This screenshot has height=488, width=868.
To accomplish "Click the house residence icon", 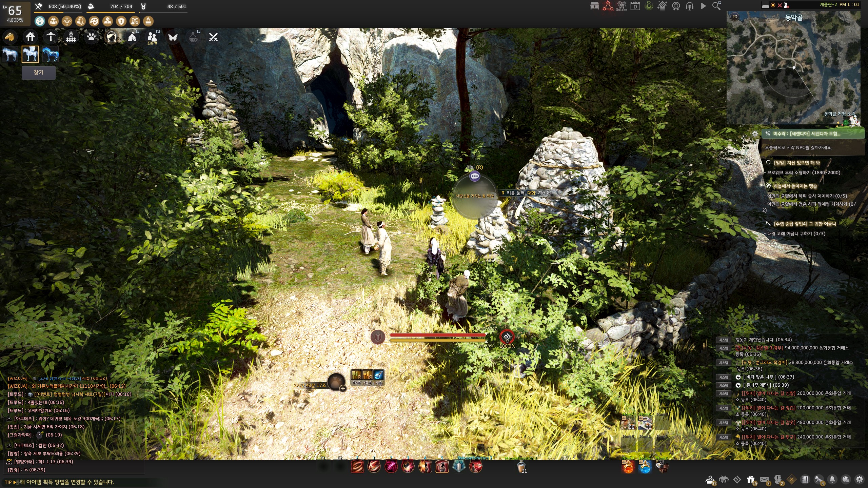I will [x=30, y=37].
